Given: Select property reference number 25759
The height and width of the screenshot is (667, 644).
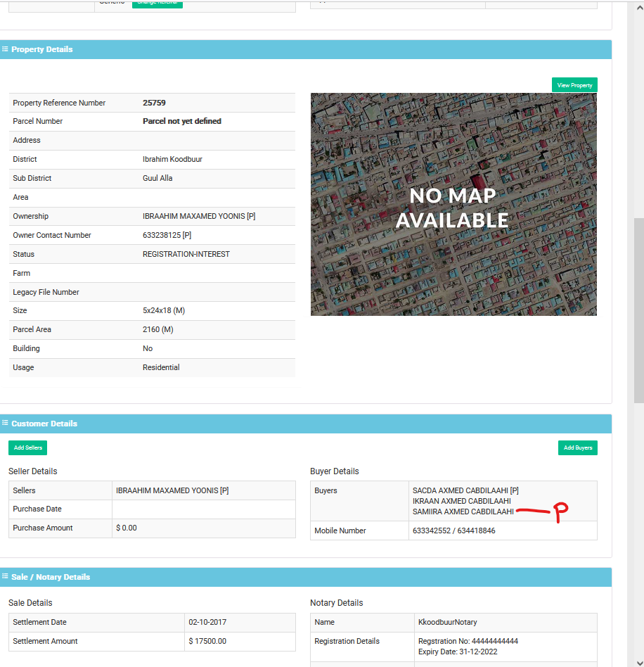Looking at the screenshot, I should [x=154, y=103].
